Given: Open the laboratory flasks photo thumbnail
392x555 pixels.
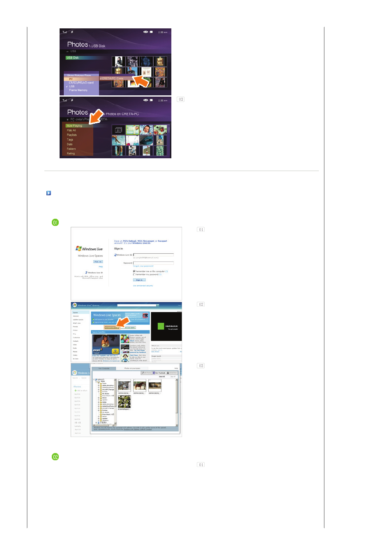Looking at the screenshot, I should (x=132, y=140).
